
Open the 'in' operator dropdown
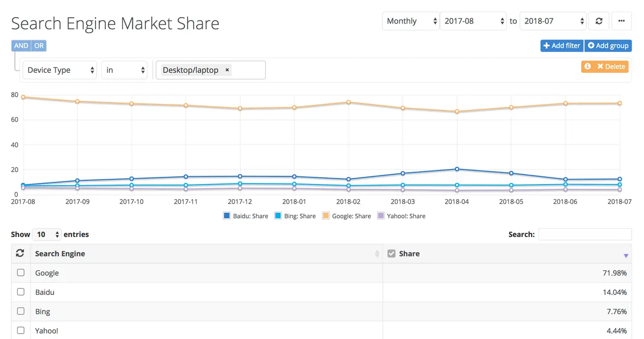(124, 70)
